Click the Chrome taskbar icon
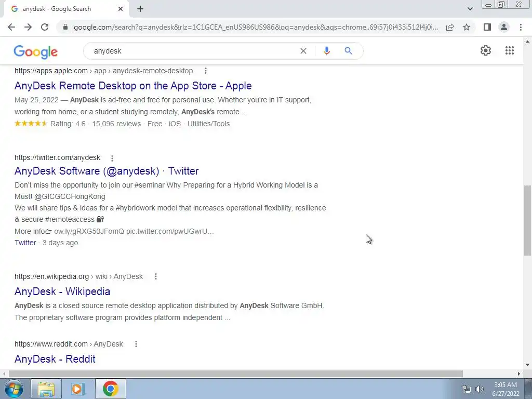 point(110,389)
